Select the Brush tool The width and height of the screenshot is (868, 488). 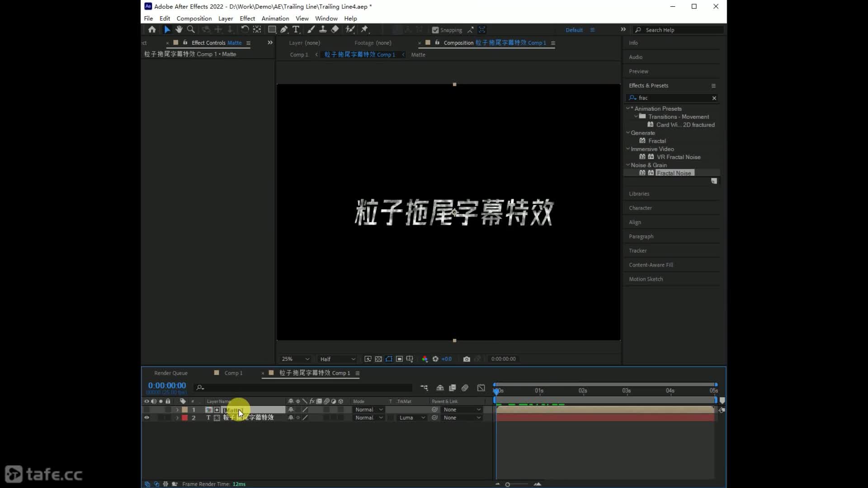click(311, 29)
